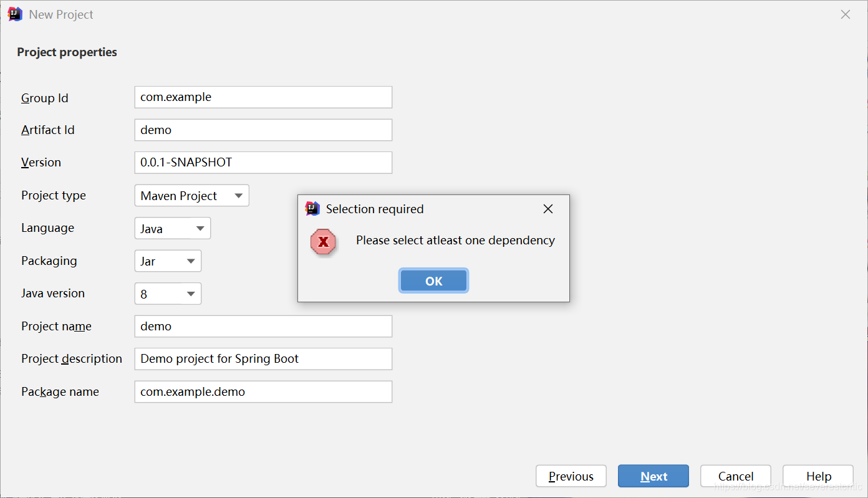Click the Package name field
The width and height of the screenshot is (868, 498).
[x=263, y=392]
